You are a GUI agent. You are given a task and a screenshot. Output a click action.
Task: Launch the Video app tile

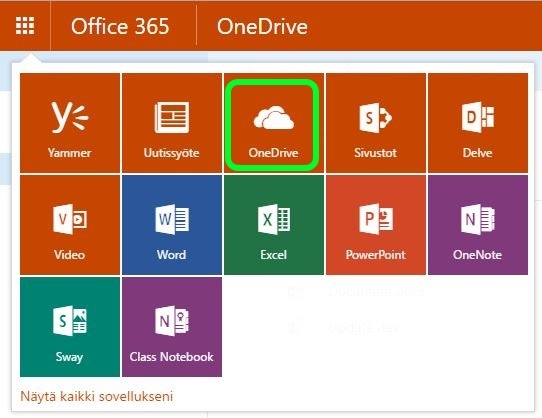[70, 225]
